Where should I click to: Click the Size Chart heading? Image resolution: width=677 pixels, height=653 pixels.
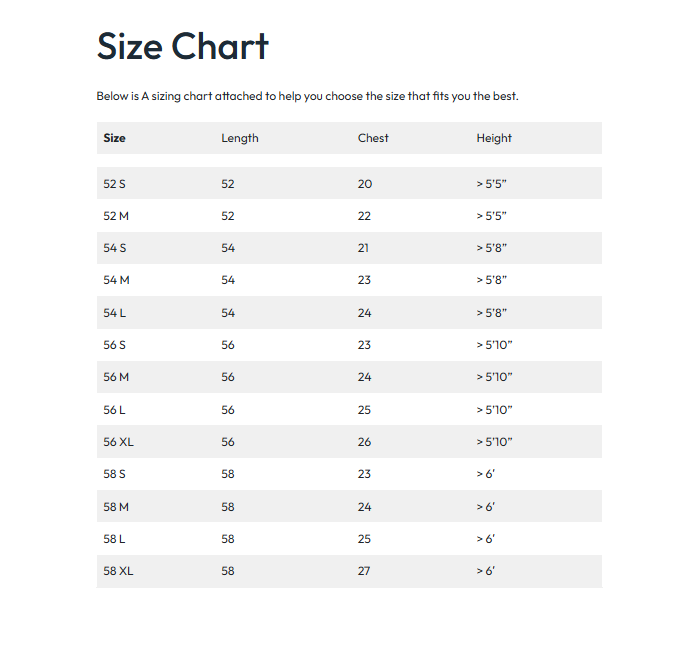pos(182,47)
